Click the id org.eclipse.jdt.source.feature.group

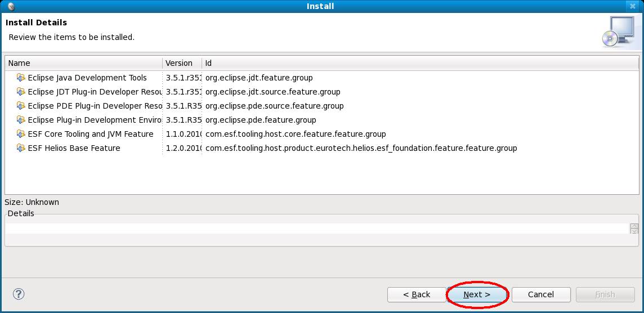[272, 92]
